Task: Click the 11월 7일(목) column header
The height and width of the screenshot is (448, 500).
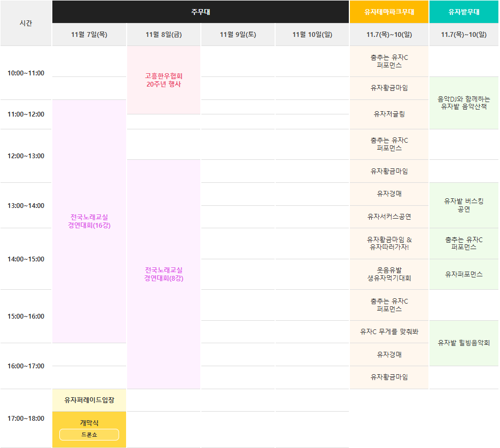Action: point(89,34)
